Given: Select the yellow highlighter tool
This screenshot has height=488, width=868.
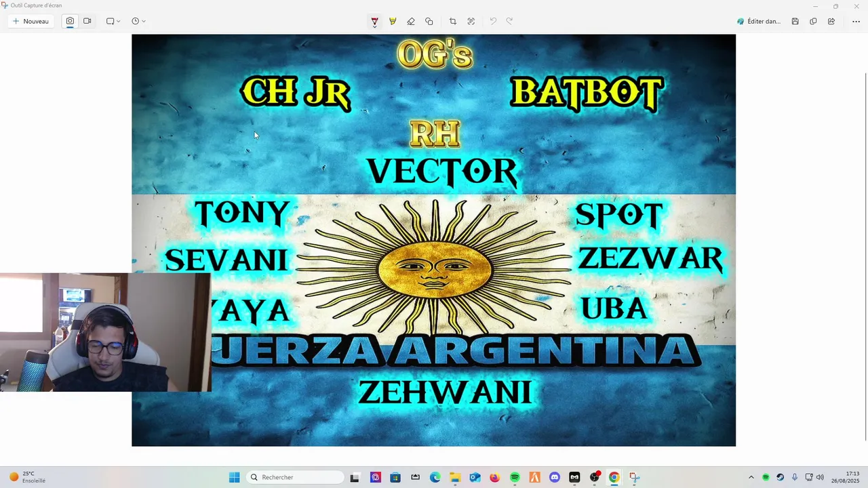Looking at the screenshot, I should 393,22.
